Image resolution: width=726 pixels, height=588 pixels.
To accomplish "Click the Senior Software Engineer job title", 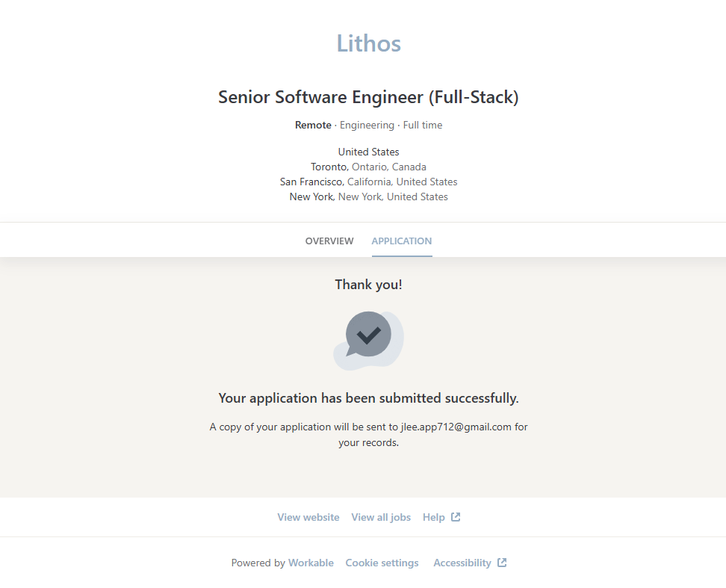I will click(368, 97).
